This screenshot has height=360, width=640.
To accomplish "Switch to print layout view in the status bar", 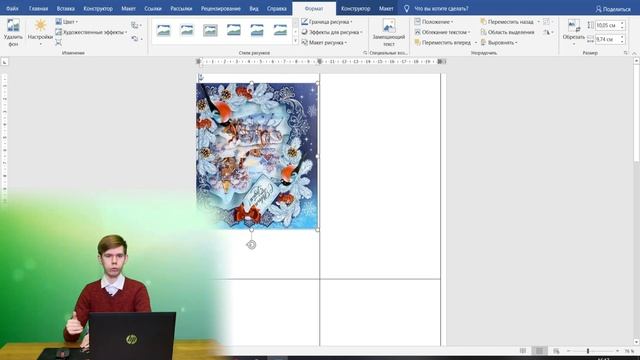I will (x=539, y=351).
